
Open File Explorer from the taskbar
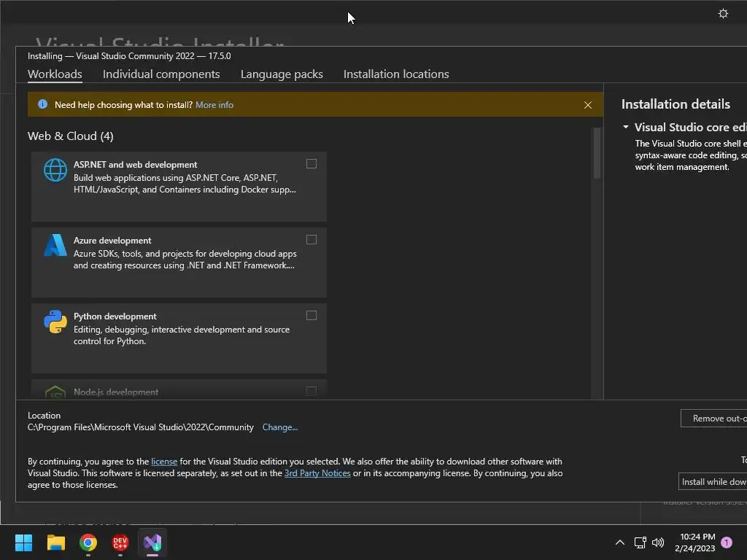(55, 542)
